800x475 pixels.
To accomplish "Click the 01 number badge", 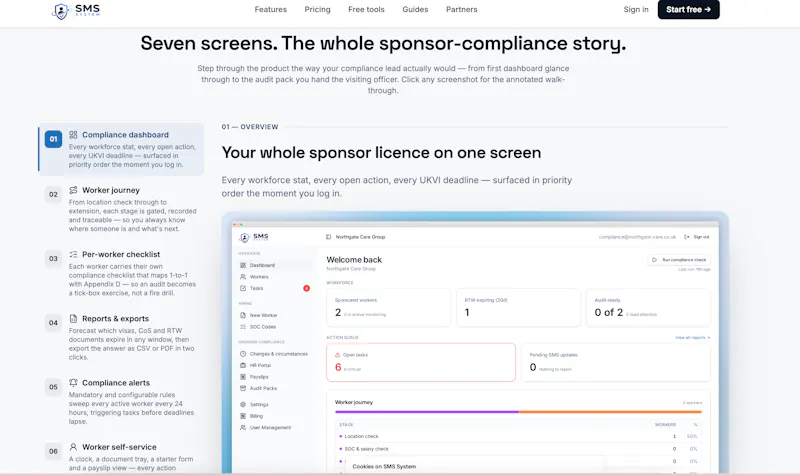I will [53, 139].
